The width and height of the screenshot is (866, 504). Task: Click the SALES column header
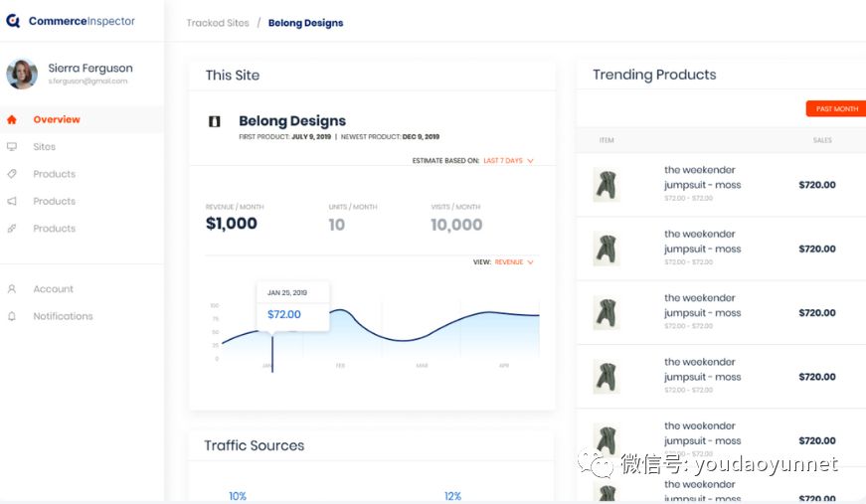(822, 140)
